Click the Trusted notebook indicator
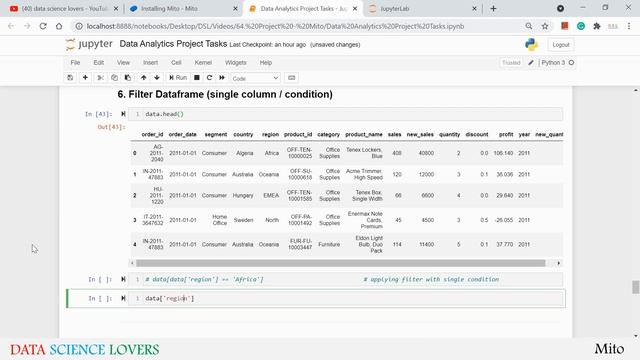Viewport: 640px width, 360px height. tap(511, 62)
